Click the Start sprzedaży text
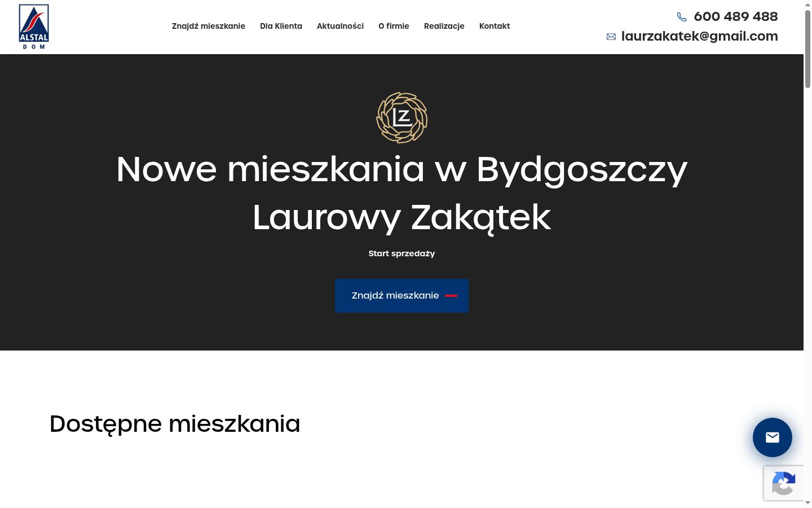 (x=401, y=253)
